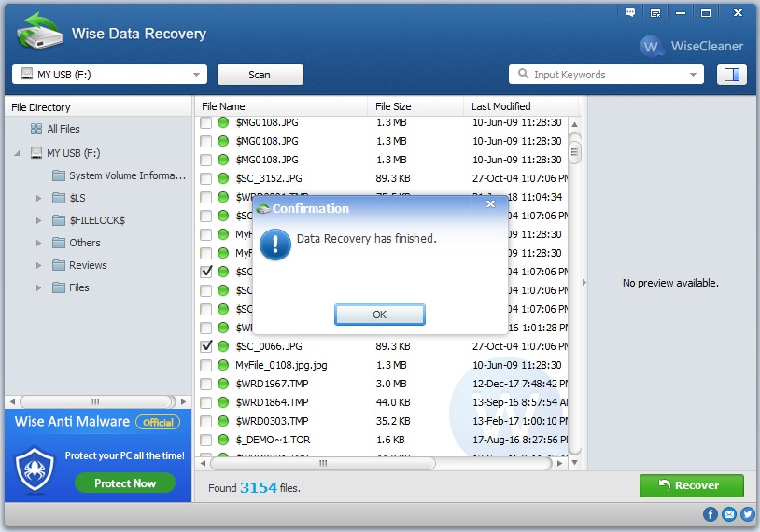Click the blue info icon in the dialog
Image resolution: width=760 pixels, height=532 pixels.
(274, 245)
